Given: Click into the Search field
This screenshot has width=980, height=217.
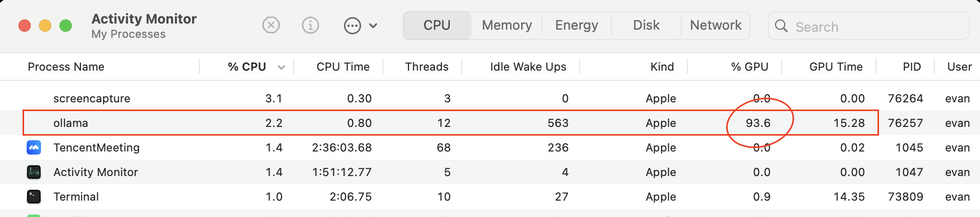Looking at the screenshot, I should pyautogui.click(x=868, y=26).
